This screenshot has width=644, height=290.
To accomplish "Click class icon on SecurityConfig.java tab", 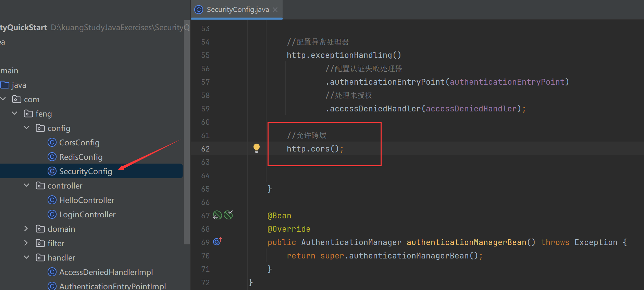I will point(199,10).
